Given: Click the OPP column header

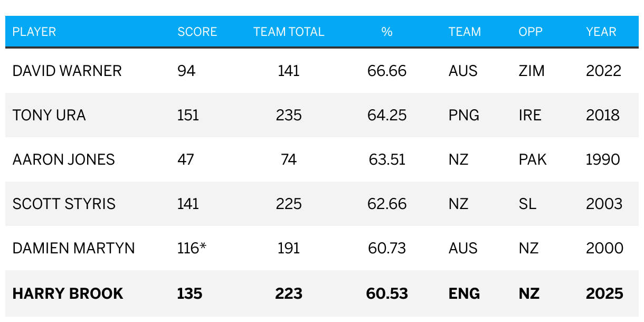Looking at the screenshot, I should click(x=531, y=32).
